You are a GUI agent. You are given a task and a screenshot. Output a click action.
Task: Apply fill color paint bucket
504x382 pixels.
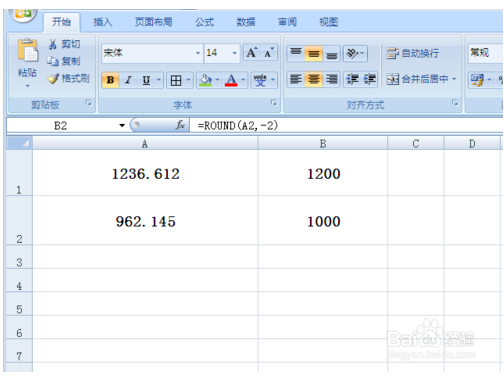205,80
